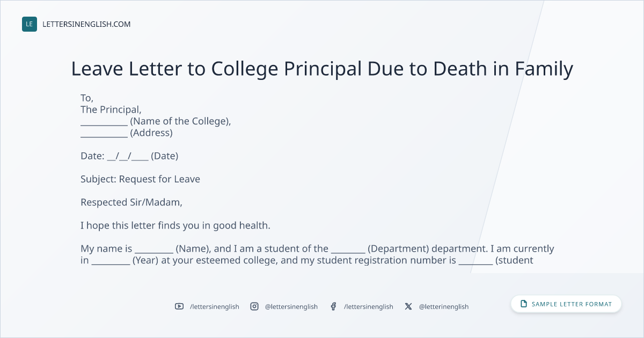Click the Subject: Request for Leave line
This screenshot has height=338, width=644.
click(140, 179)
